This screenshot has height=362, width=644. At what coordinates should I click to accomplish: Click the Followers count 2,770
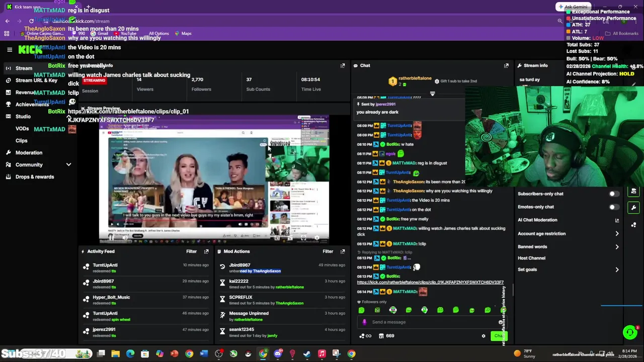coord(197,79)
